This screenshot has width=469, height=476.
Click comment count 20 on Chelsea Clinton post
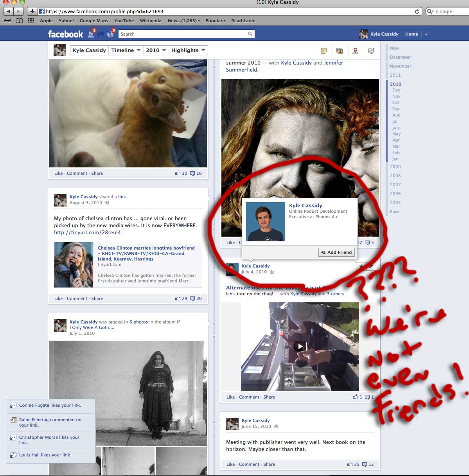pyautogui.click(x=196, y=298)
